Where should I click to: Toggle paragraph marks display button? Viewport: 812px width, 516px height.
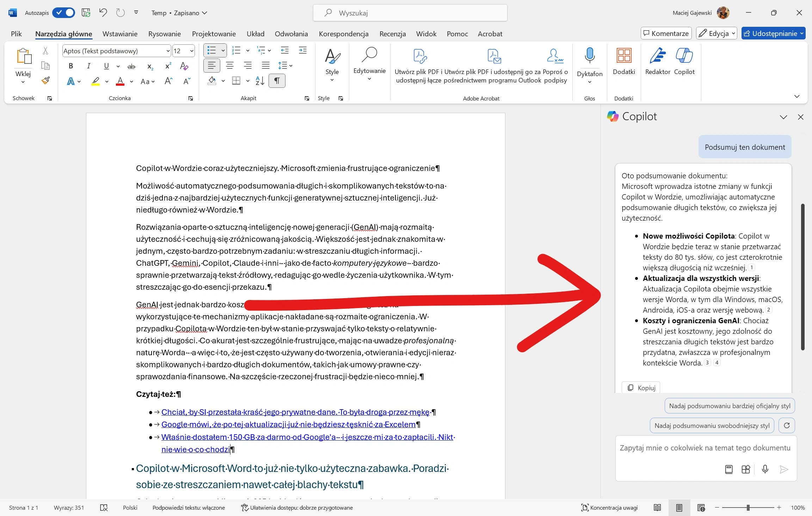coord(277,81)
